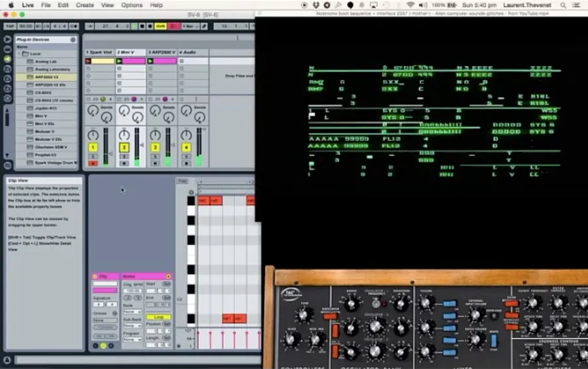Open the File menu
The image size is (588, 369).
pos(46,5)
